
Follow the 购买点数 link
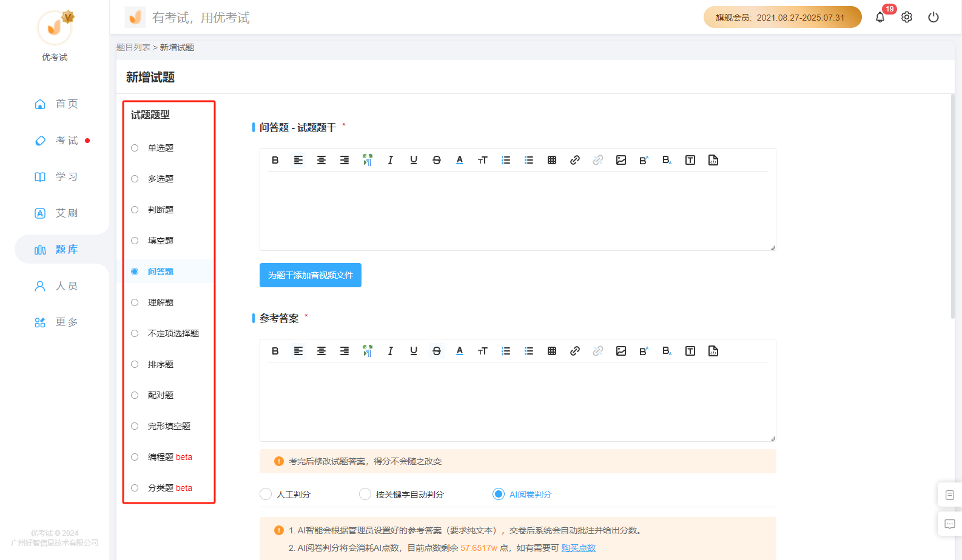pyautogui.click(x=579, y=548)
